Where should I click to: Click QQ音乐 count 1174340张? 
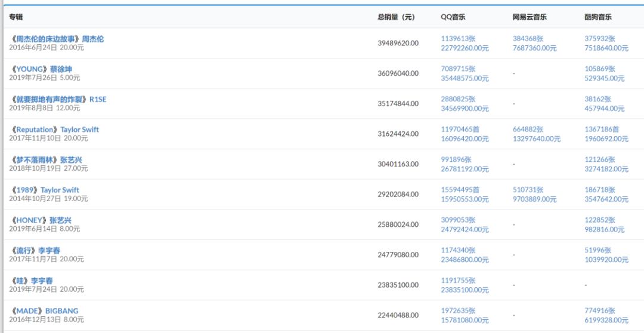[x=459, y=250]
